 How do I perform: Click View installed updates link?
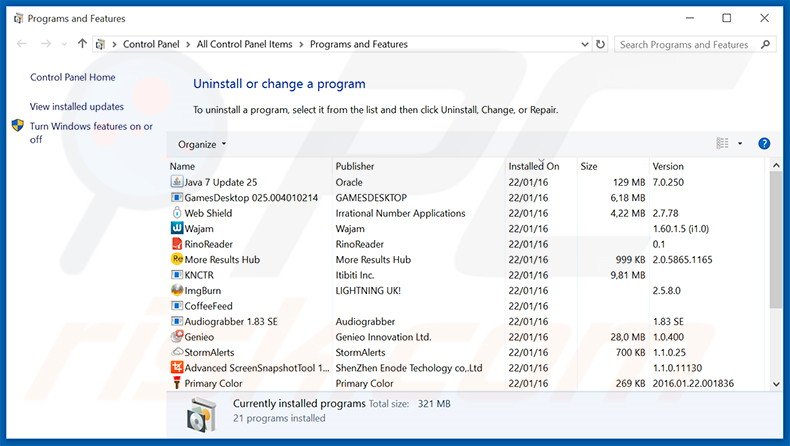77,106
